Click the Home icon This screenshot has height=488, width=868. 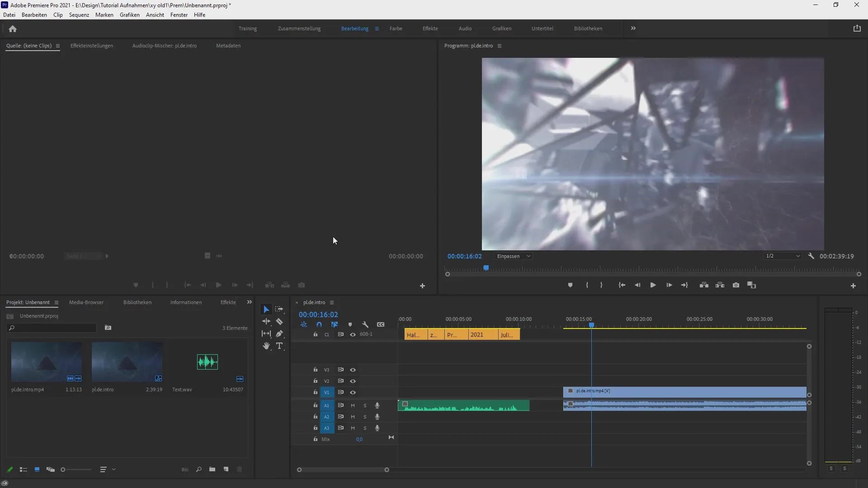click(13, 28)
